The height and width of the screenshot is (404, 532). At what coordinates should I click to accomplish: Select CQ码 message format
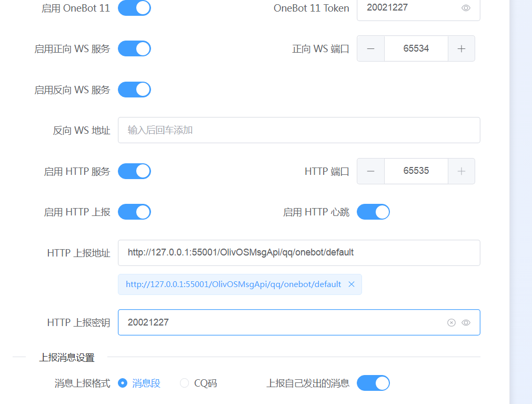[185, 383]
